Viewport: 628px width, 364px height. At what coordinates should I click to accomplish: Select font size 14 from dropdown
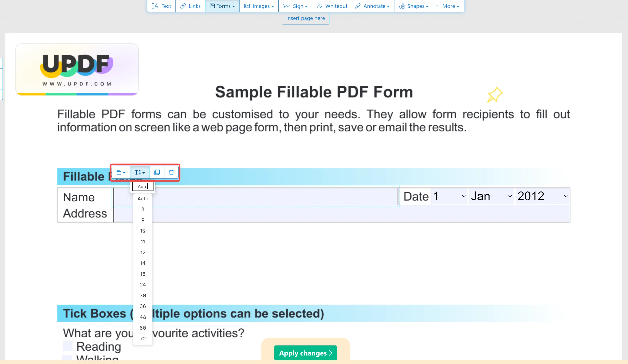[x=143, y=263]
